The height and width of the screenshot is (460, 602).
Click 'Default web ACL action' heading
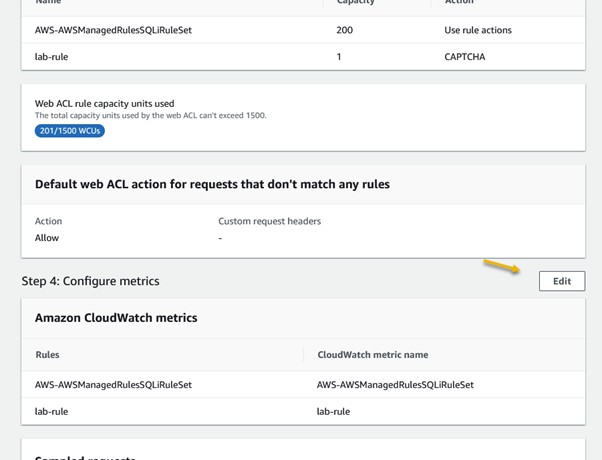[x=212, y=184]
